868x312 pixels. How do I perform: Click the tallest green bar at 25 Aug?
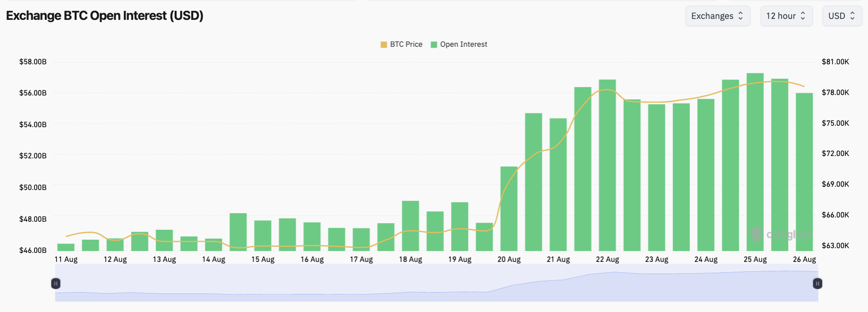[x=755, y=162]
